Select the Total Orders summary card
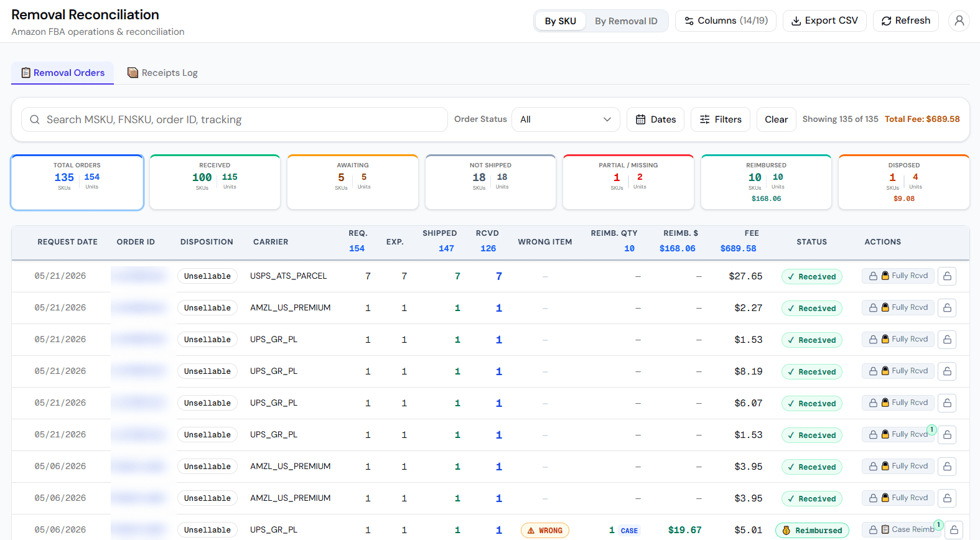The height and width of the screenshot is (540, 980). point(77,182)
